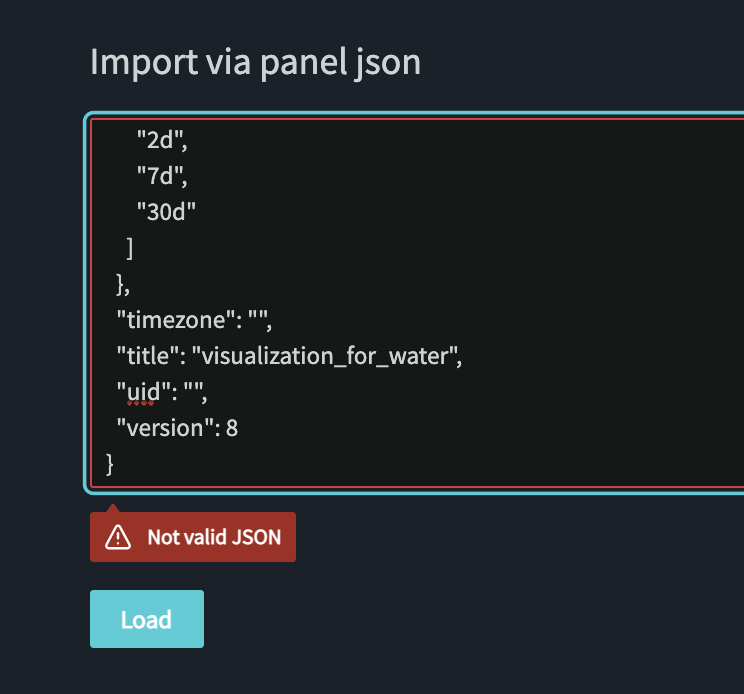Image resolution: width=744 pixels, height=694 pixels.
Task: Click the "30d" value in the JSON
Action: point(166,211)
